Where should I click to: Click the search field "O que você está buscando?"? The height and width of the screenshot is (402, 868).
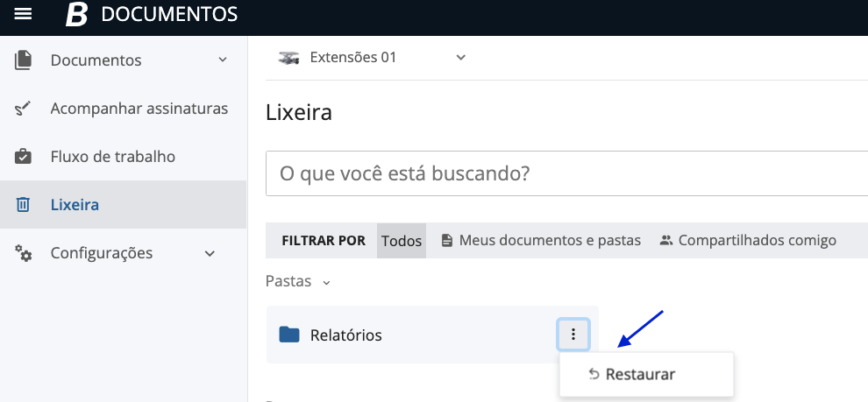pos(561,173)
